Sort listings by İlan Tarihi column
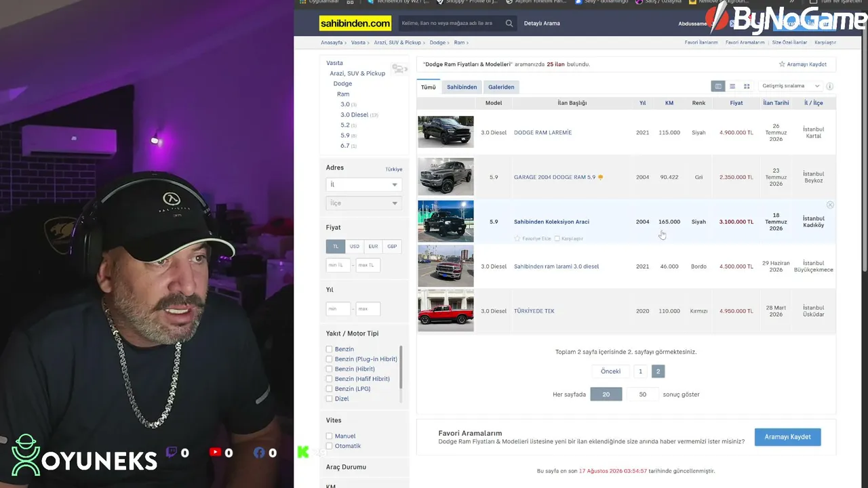Image resolution: width=868 pixels, height=488 pixels. click(776, 103)
